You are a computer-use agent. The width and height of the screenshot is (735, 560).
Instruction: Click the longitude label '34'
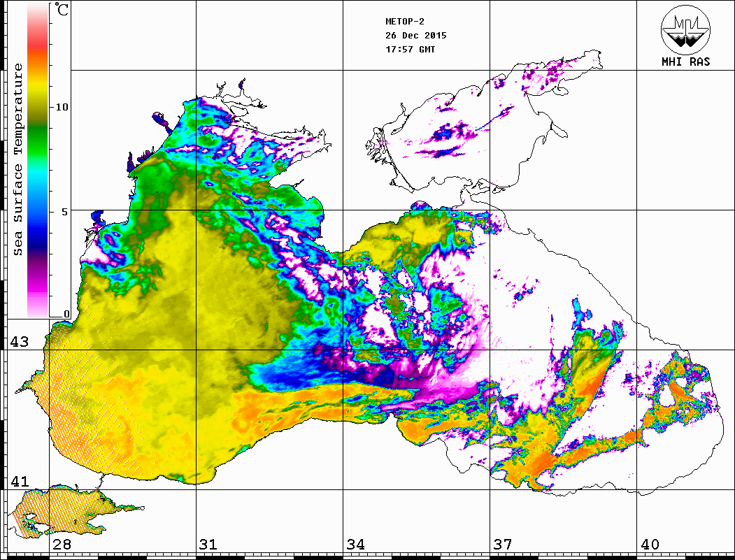(x=356, y=544)
